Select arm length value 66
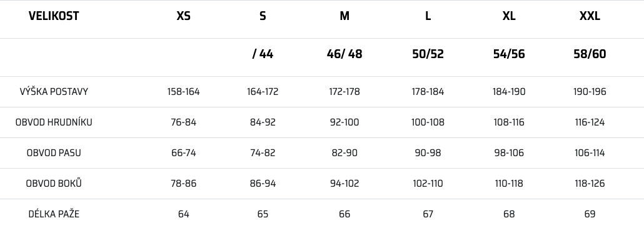This screenshot has height=228, width=644. click(345, 214)
